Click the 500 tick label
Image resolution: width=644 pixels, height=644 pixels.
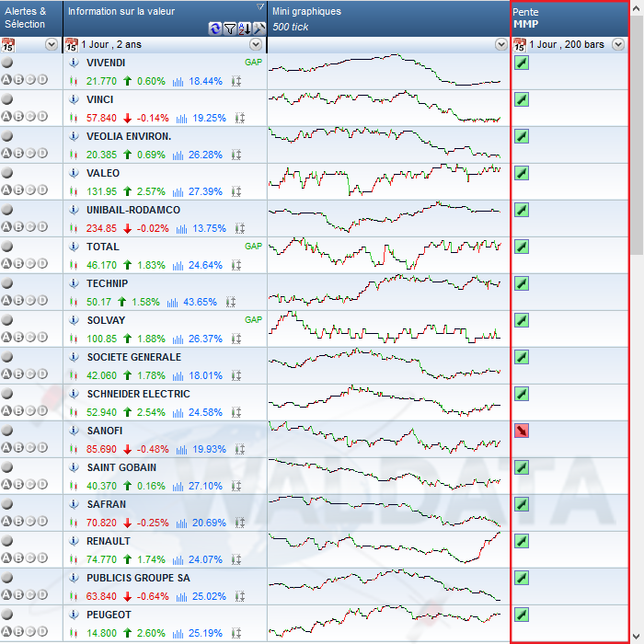click(291, 27)
